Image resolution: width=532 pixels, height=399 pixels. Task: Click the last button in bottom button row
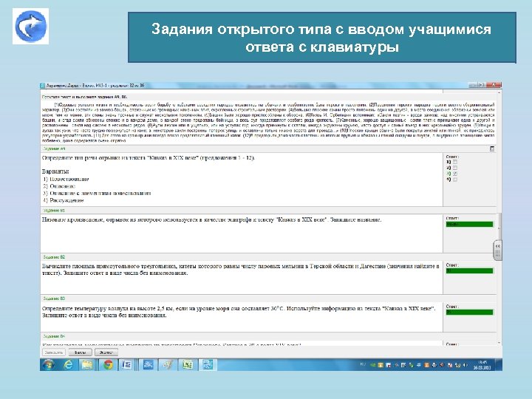[106, 352]
